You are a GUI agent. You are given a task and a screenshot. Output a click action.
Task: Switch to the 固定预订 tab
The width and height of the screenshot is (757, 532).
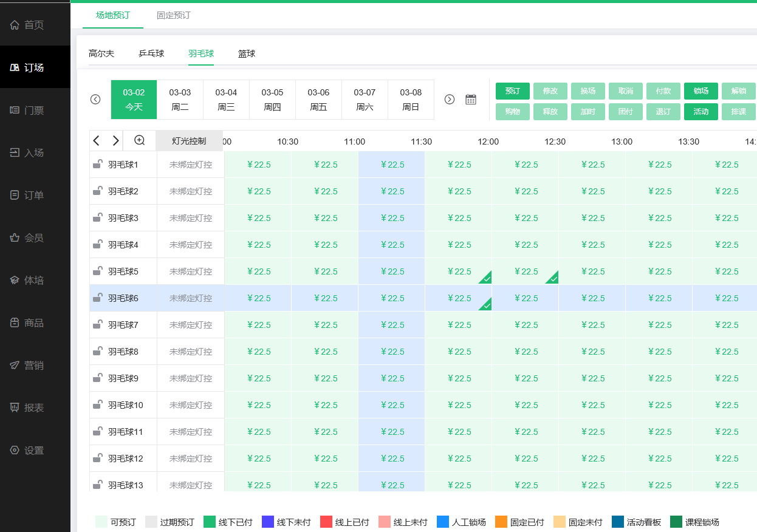pos(174,15)
